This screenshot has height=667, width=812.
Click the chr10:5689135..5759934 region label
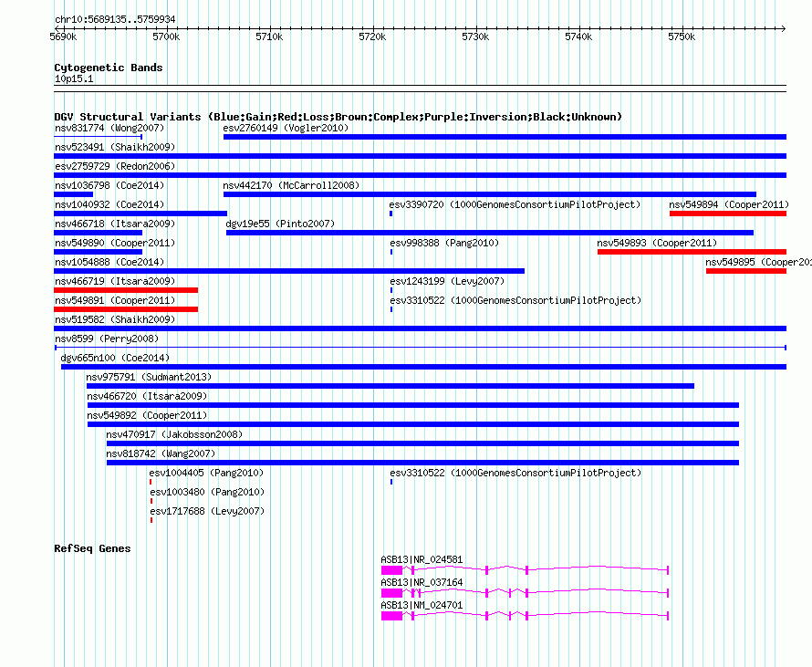coord(115,19)
